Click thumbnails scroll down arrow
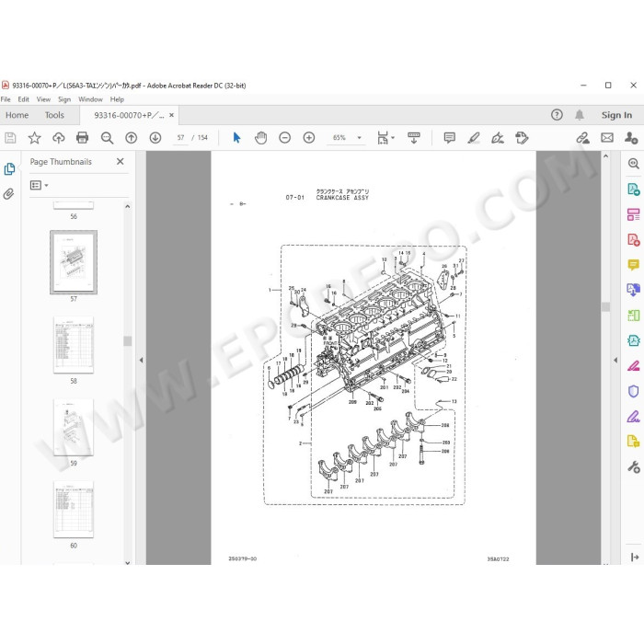 pyautogui.click(x=128, y=563)
